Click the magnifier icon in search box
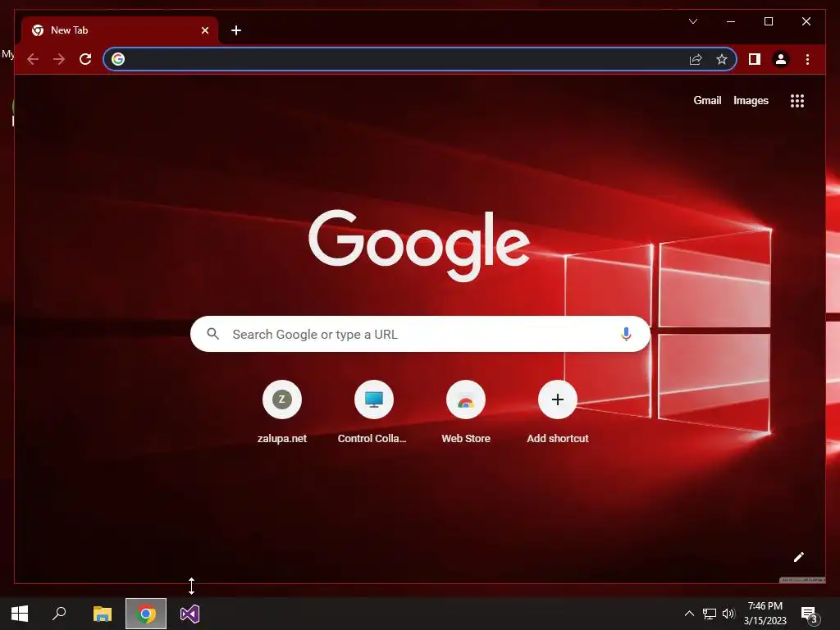840x630 pixels. click(212, 334)
